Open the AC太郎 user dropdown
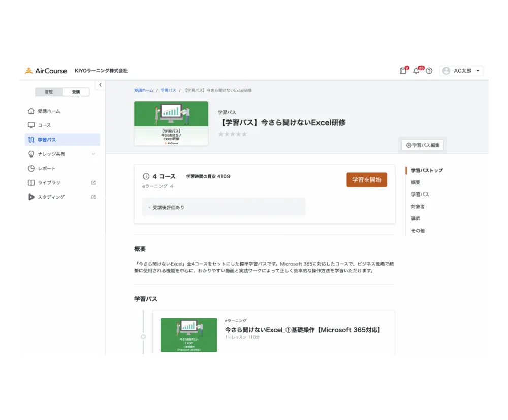 (x=461, y=71)
